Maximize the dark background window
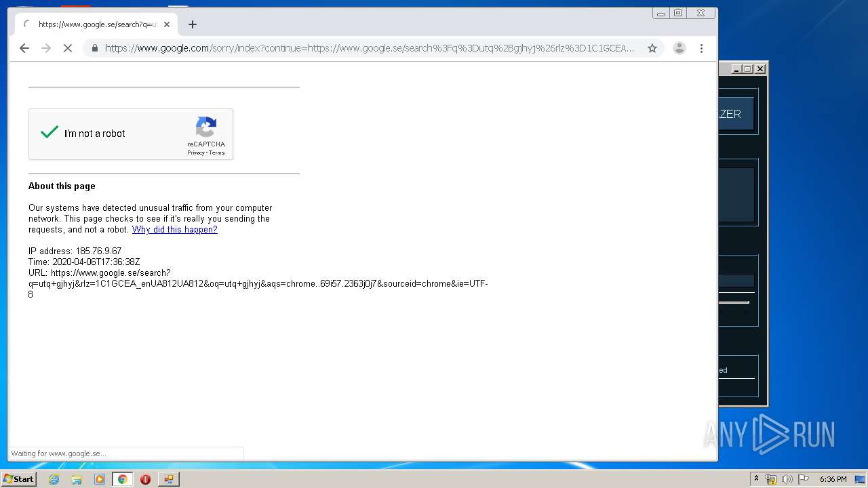Image resolution: width=868 pixels, height=488 pixels. [x=747, y=69]
